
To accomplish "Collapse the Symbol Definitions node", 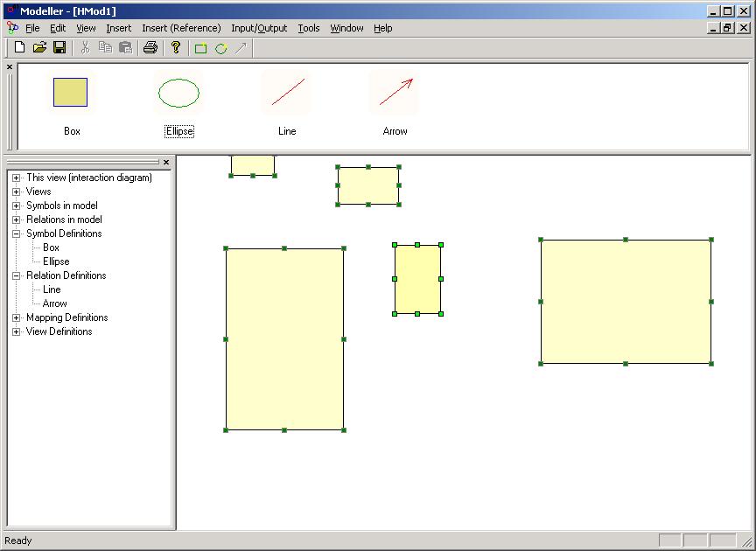I will point(16,234).
